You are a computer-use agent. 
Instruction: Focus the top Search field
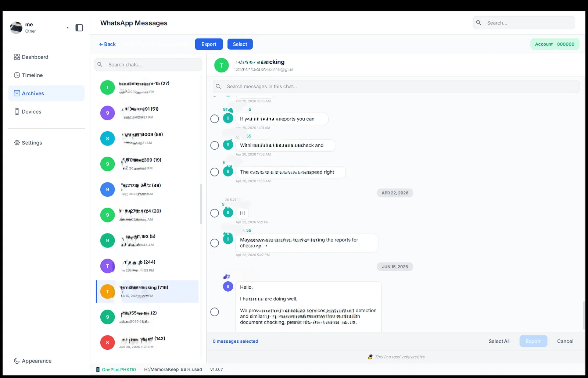pyautogui.click(x=524, y=23)
